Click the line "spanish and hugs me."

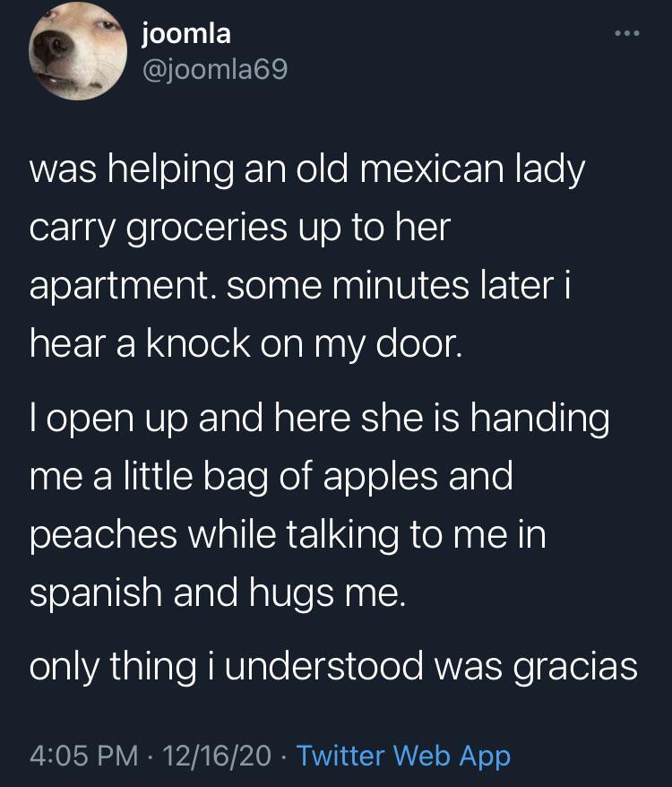[x=217, y=592]
